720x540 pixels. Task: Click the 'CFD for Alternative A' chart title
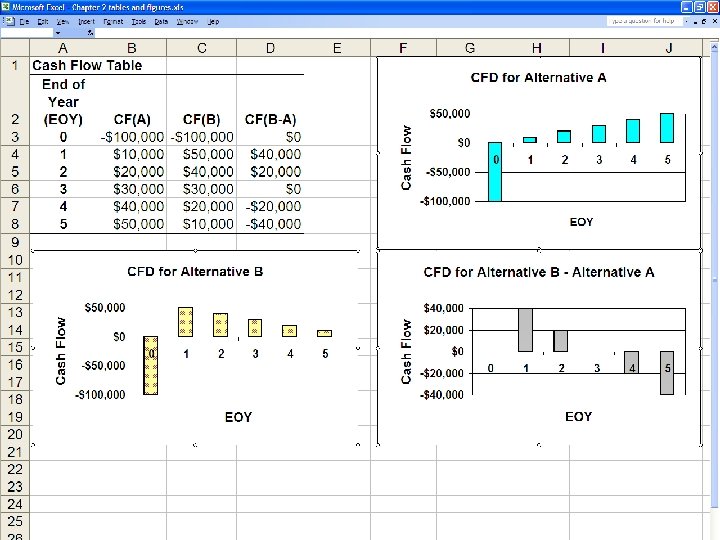(538, 78)
